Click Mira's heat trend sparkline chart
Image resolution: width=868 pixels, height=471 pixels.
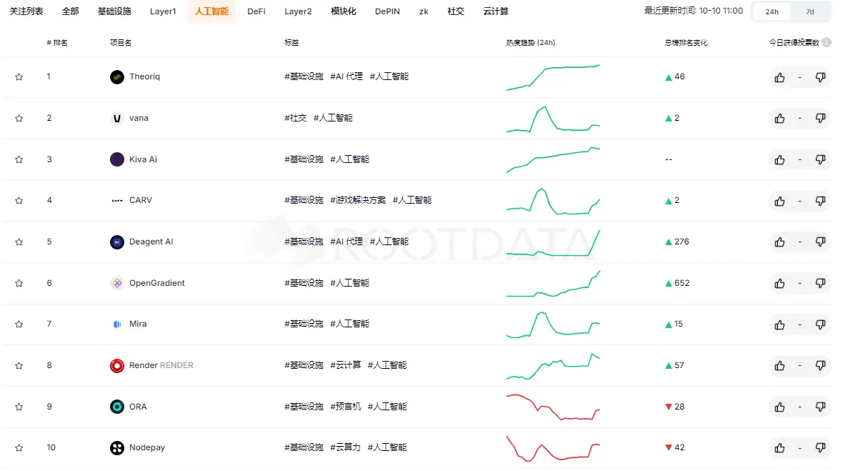point(553,324)
